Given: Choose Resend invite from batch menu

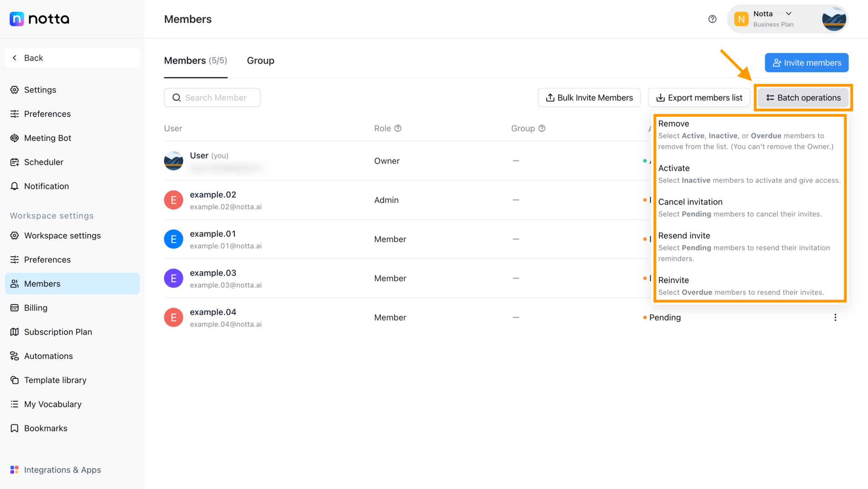Looking at the screenshot, I should pos(750,247).
